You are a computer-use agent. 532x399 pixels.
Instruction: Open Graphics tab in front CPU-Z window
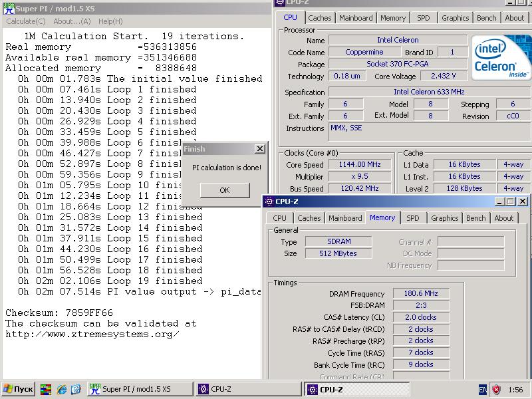[444, 218]
